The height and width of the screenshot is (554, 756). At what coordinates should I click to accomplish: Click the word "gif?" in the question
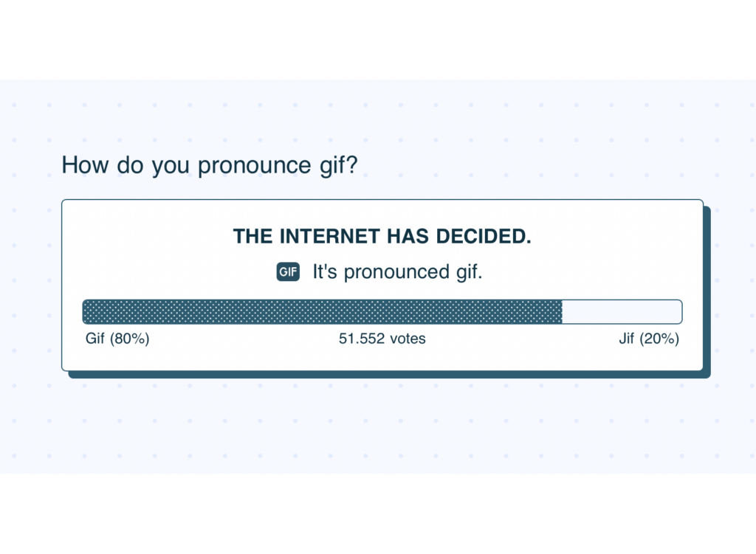coord(338,165)
